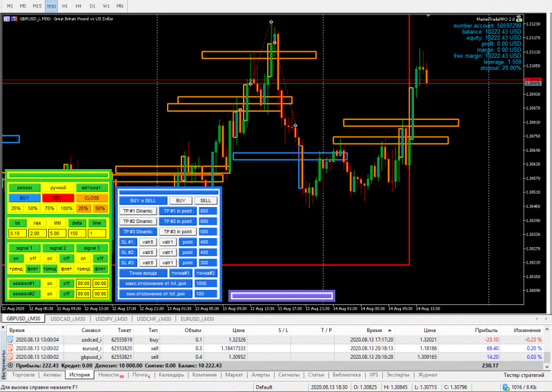Click the history list scroll-down arrow
The width and height of the screenshot is (552, 392).
pyautogui.click(x=547, y=366)
